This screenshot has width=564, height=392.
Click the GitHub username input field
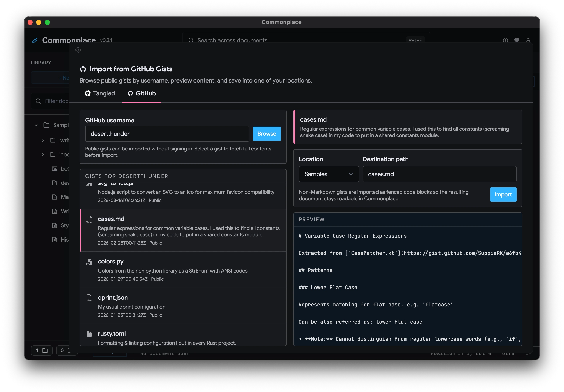pyautogui.click(x=167, y=134)
